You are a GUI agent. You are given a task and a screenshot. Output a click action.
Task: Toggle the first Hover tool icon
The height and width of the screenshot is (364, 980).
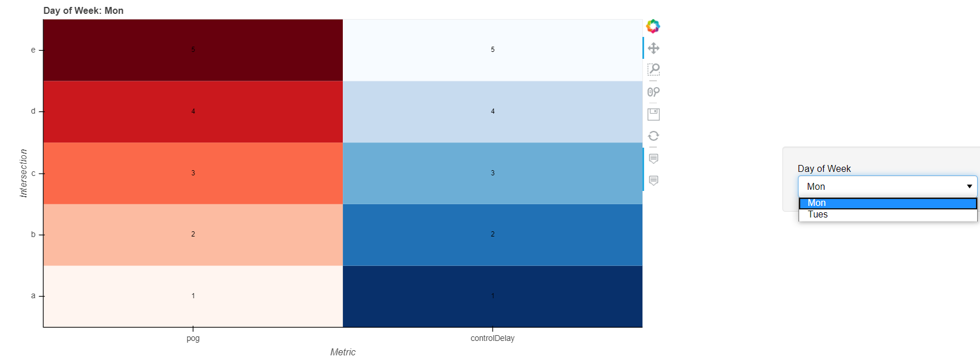click(653, 158)
